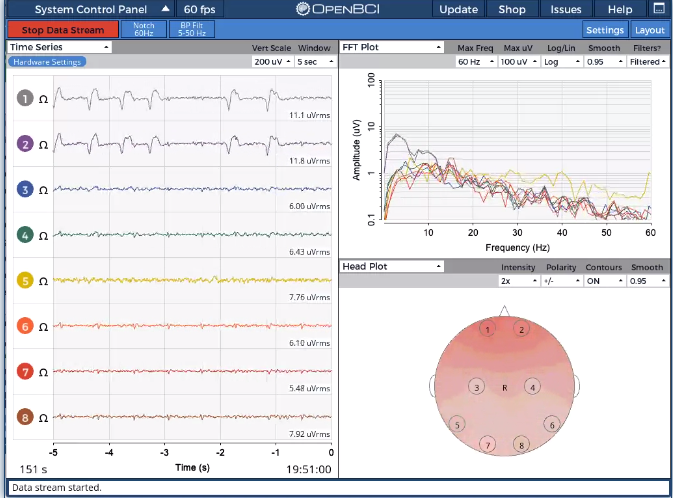Click the impedance ohm icon for channel 6
673x498 pixels.
pyautogui.click(x=43, y=326)
